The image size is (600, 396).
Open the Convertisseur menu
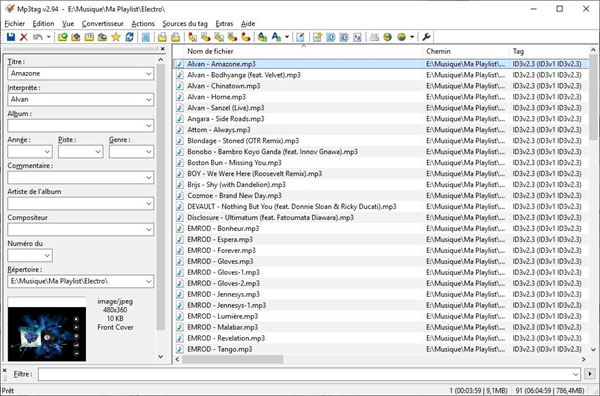[x=103, y=24]
